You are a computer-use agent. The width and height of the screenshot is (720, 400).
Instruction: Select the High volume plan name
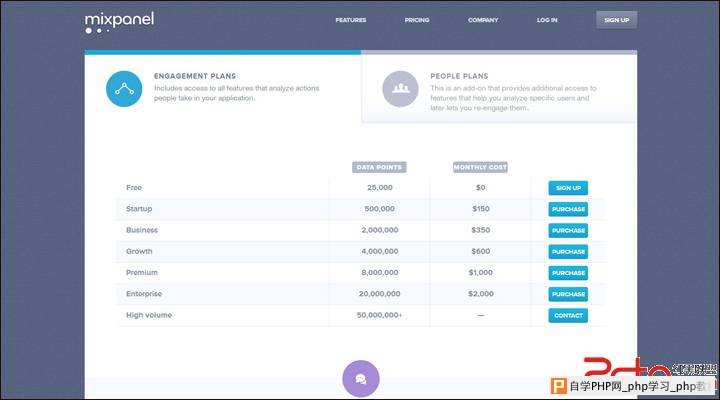(x=149, y=315)
